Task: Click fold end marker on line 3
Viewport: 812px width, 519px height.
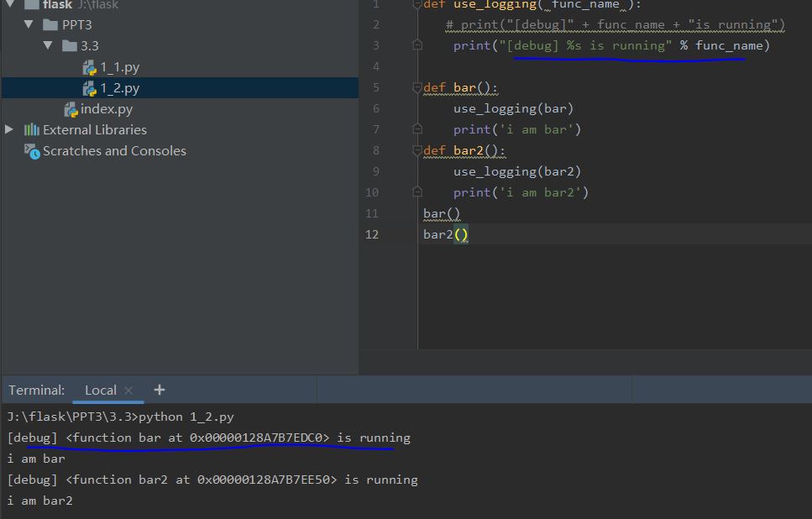Action: pyautogui.click(x=416, y=45)
